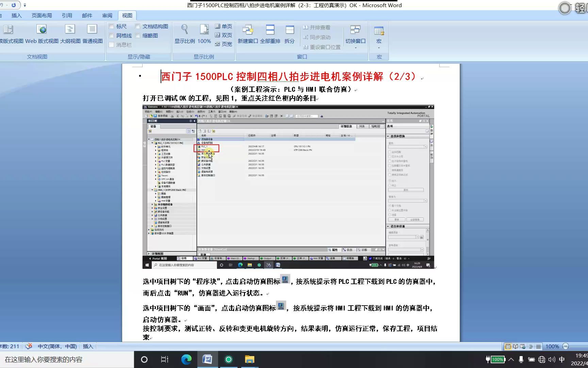Click 同步滚动 synchronous scrolling

317,37
